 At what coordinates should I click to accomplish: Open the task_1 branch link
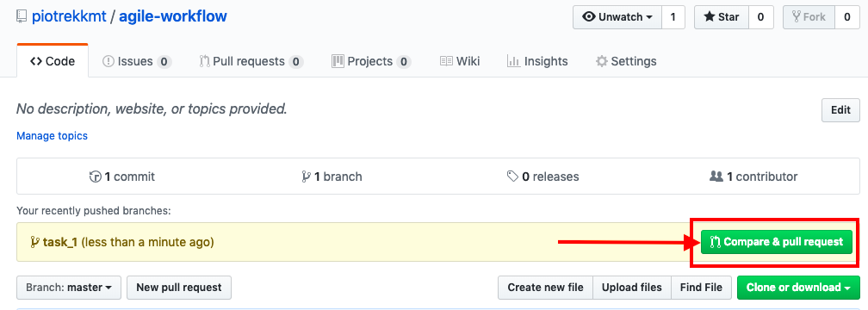(x=61, y=242)
